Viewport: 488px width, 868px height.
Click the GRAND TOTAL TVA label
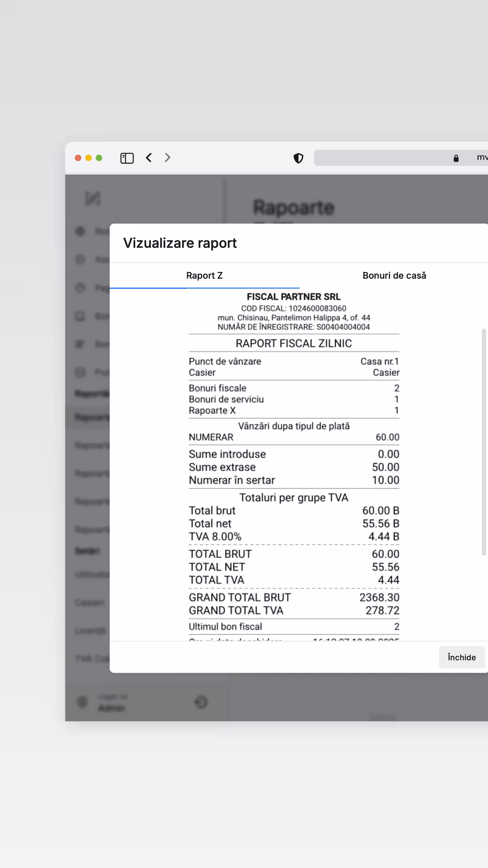[236, 611]
